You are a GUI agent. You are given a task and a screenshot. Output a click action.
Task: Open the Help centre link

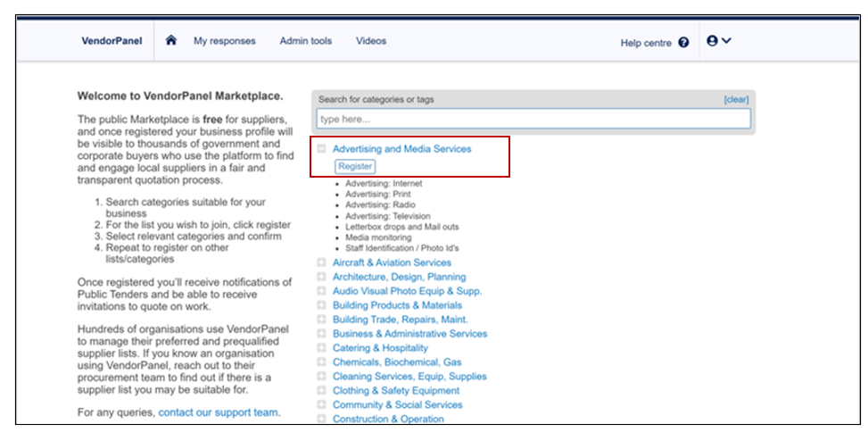(646, 43)
